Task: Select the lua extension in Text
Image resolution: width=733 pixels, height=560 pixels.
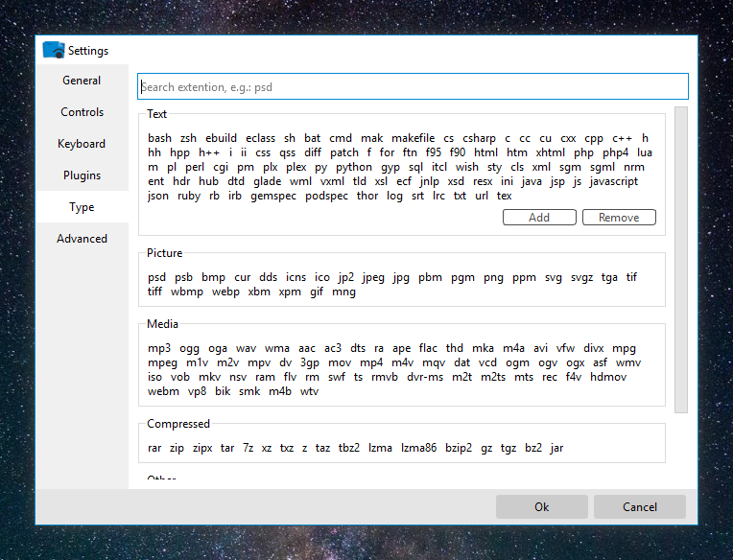Action: pos(644,152)
